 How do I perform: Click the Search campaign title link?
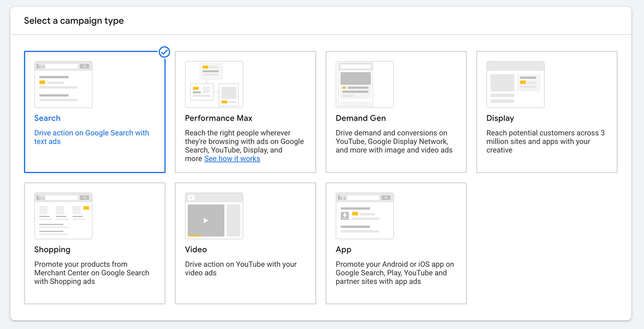47,118
